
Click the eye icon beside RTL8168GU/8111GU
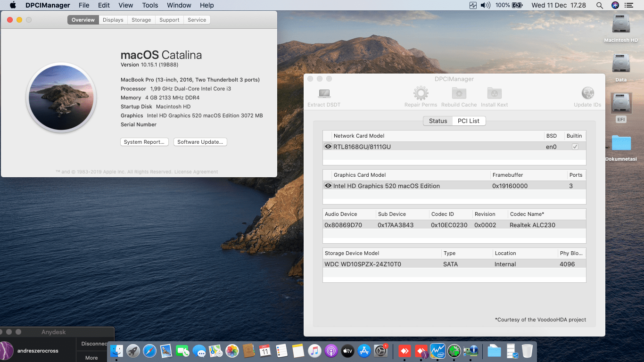point(328,147)
